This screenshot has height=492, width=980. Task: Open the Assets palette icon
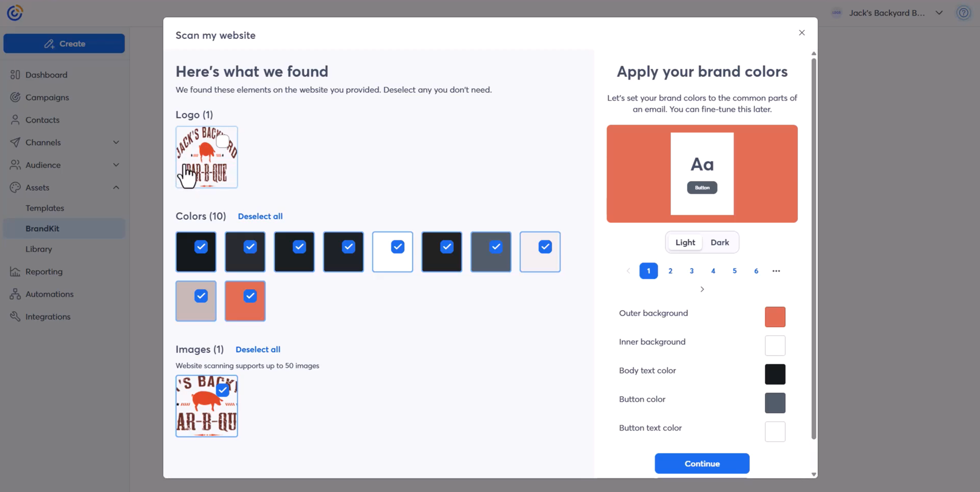coord(15,187)
